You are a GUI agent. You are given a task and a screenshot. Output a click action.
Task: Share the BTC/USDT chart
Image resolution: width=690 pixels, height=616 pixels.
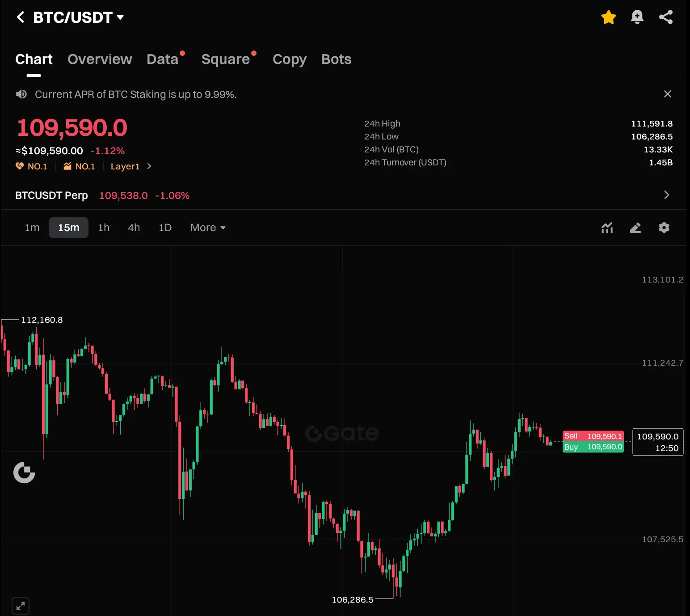(x=666, y=17)
